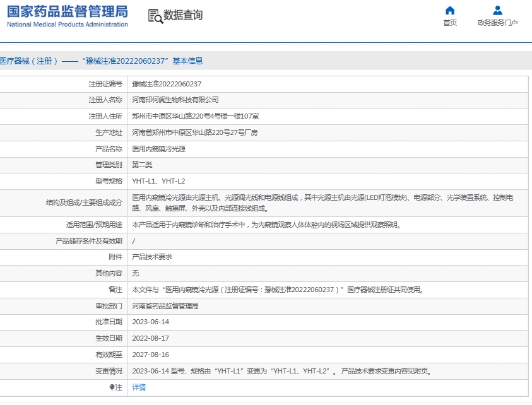
Task: Select registration number value 豫械注准20222060237
Action: click(167, 84)
